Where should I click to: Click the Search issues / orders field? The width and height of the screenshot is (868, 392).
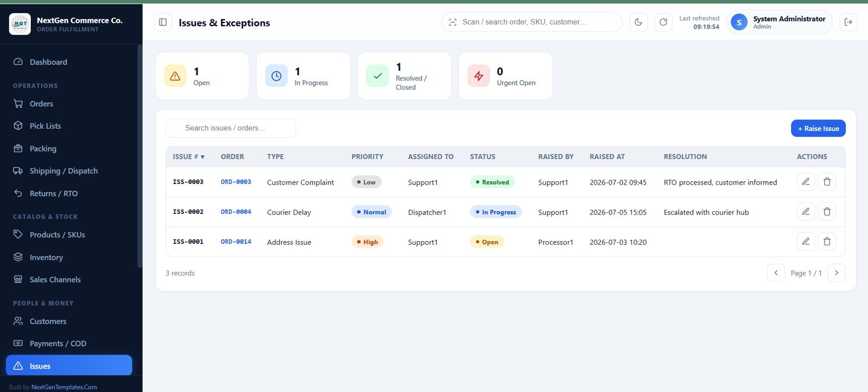(231, 128)
